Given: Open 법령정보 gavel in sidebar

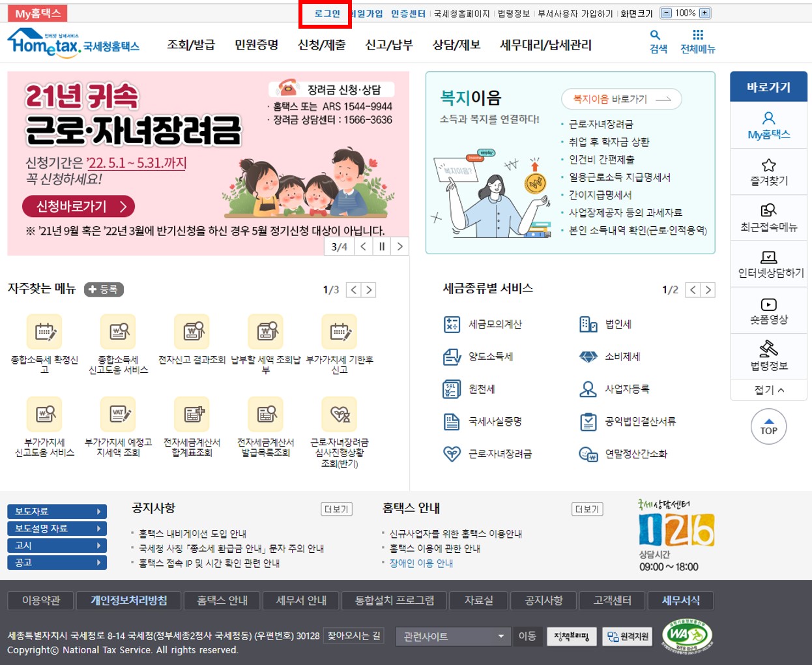Looking at the screenshot, I should click(x=769, y=357).
